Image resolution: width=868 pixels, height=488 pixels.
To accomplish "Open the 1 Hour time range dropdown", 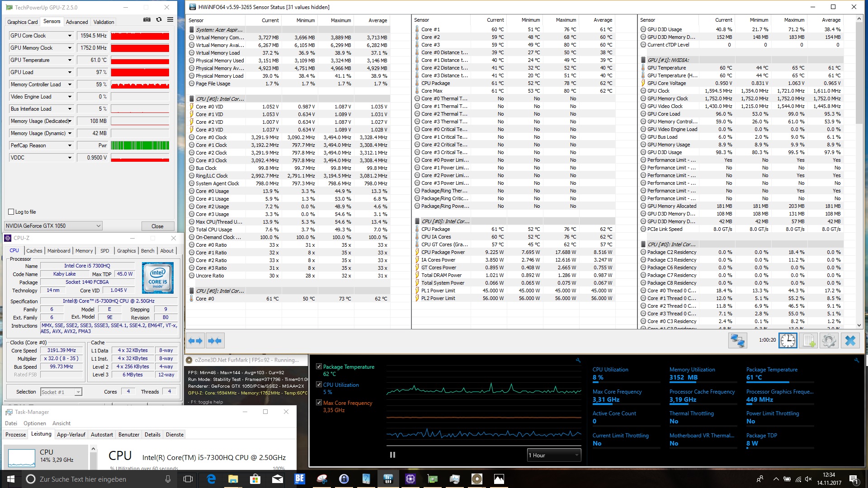I will [x=554, y=455].
